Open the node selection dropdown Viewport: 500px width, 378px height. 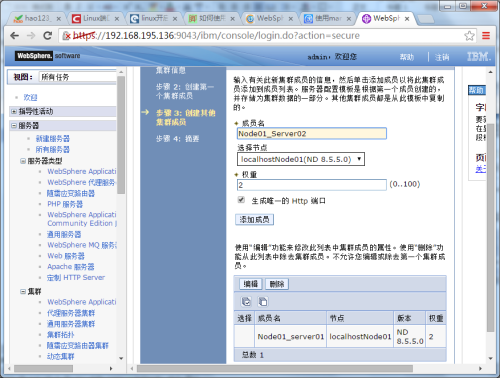pyautogui.click(x=301, y=159)
